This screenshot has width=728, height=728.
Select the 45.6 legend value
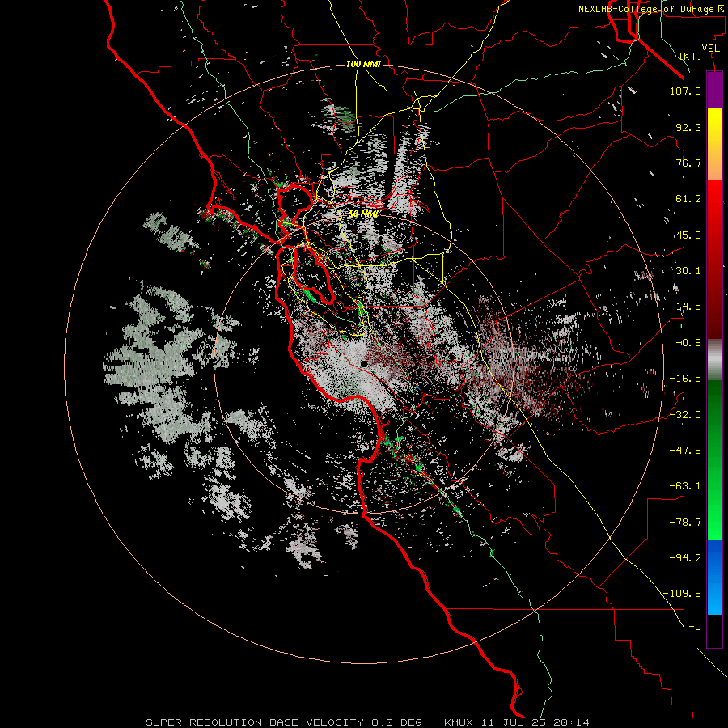(688, 235)
